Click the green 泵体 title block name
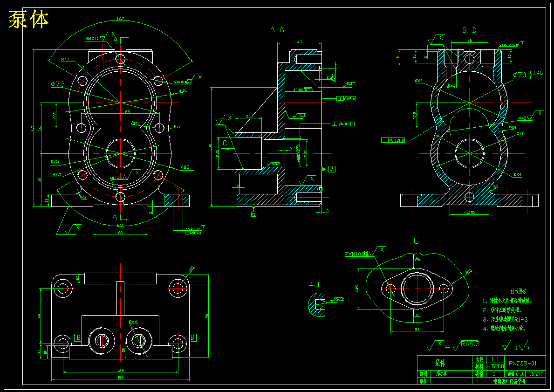 coord(440,363)
